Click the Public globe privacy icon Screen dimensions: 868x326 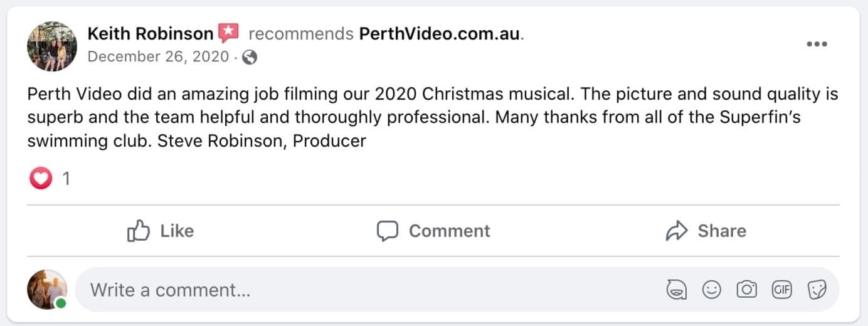click(250, 58)
